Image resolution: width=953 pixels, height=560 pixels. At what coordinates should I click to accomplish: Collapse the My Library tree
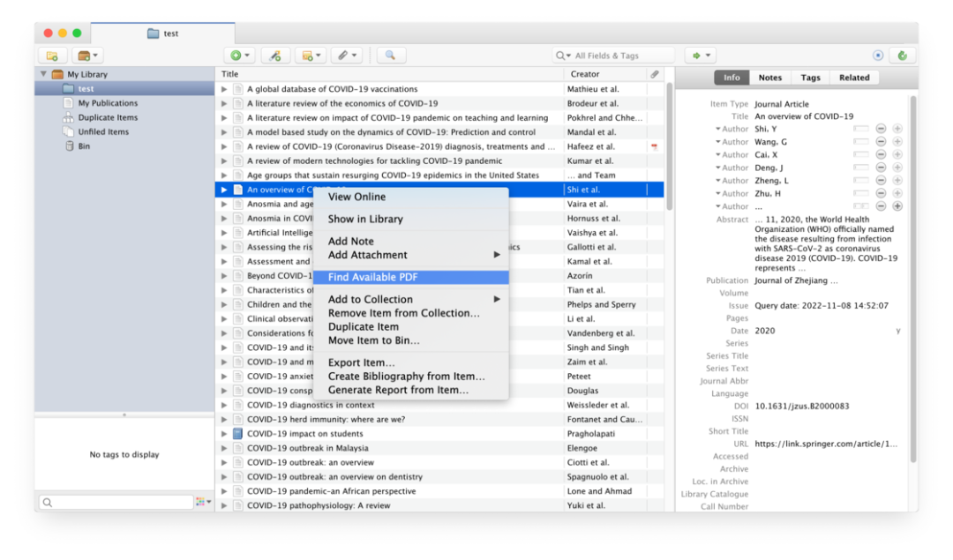coord(43,75)
